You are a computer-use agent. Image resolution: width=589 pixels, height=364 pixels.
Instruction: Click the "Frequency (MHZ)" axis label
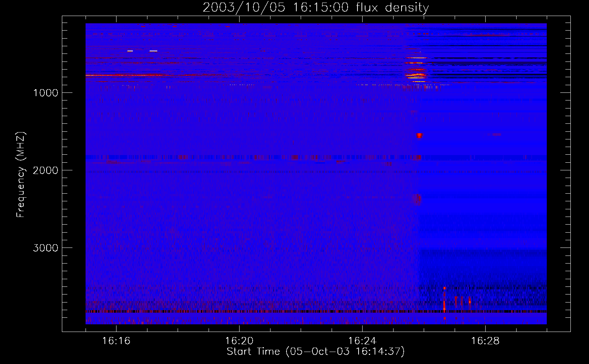(x=21, y=174)
